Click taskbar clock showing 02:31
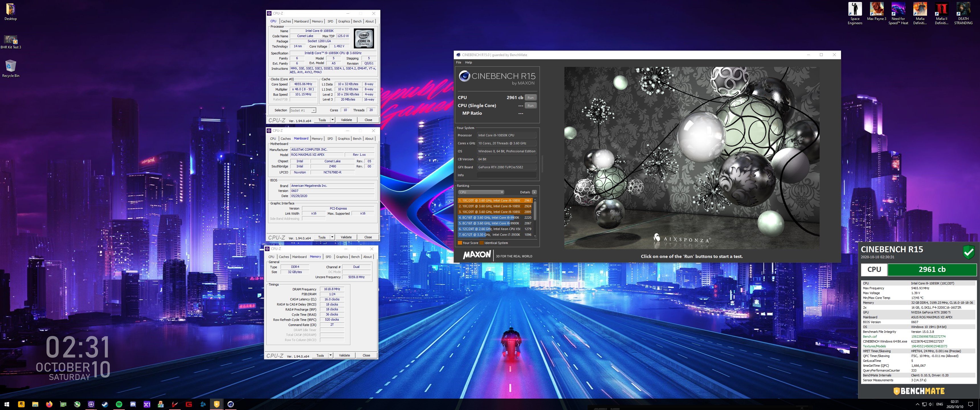980x410 pixels. 955,404
